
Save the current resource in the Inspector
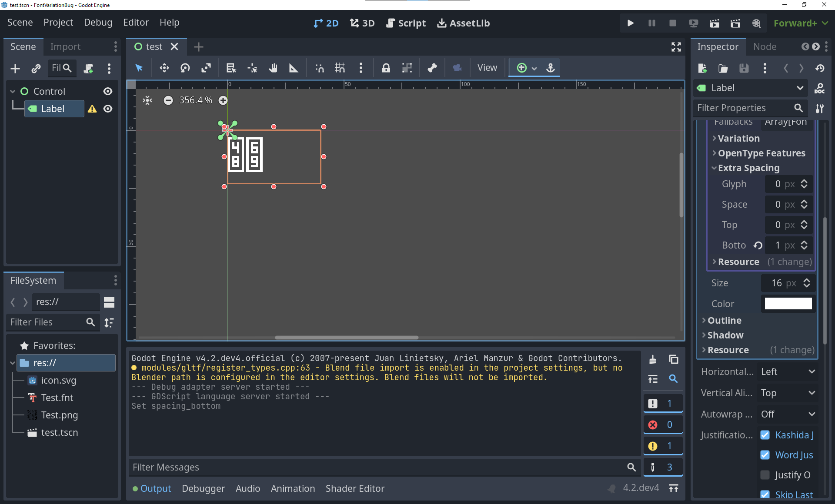(744, 68)
